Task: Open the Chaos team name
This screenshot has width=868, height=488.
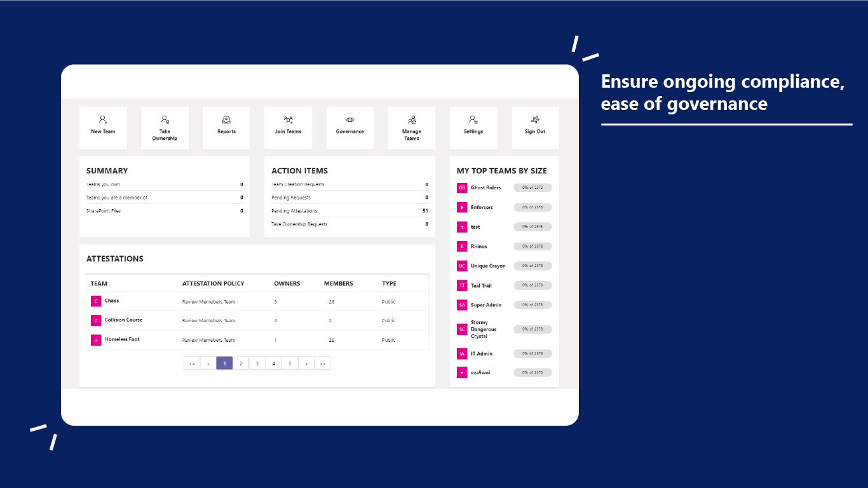Action: 112,301
